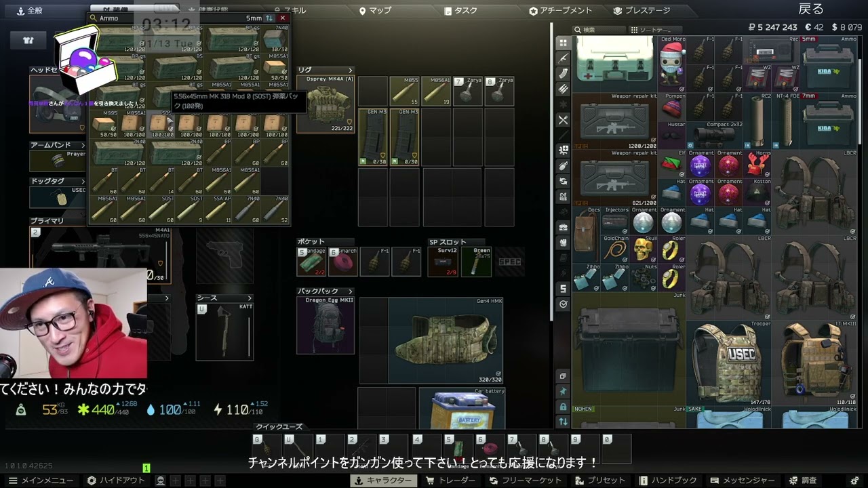Expand the ドッグタグ slot arrow
The height and width of the screenshot is (488, 868).
[83, 182]
